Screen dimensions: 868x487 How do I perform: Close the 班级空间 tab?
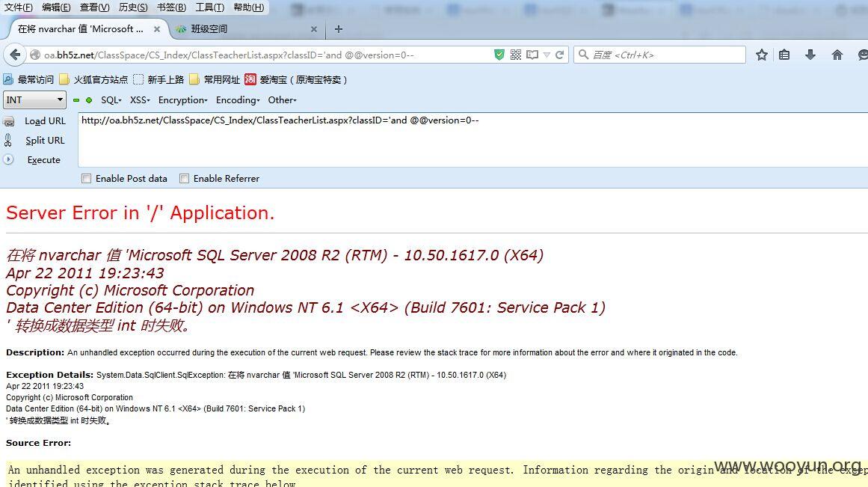(x=314, y=29)
